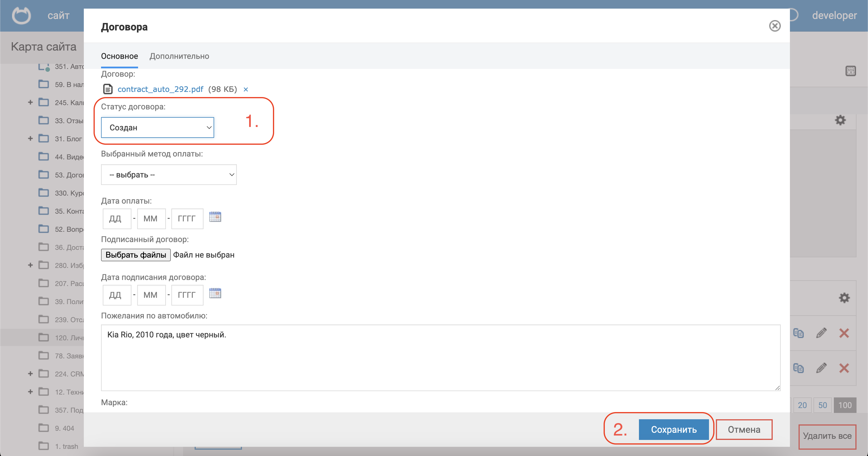Open the calendar picker for Дата подписания договора
The width and height of the screenshot is (868, 456).
coord(215,293)
